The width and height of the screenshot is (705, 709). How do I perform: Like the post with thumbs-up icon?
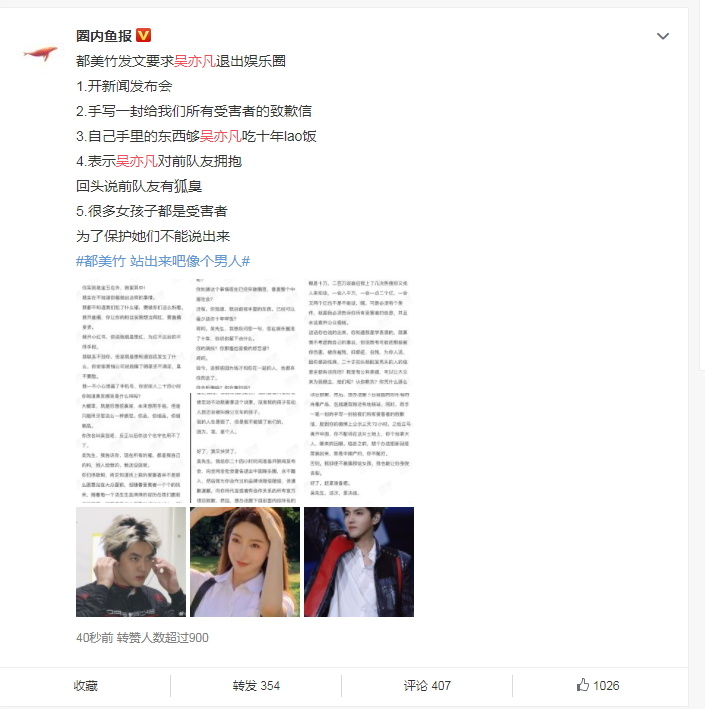(x=597, y=685)
